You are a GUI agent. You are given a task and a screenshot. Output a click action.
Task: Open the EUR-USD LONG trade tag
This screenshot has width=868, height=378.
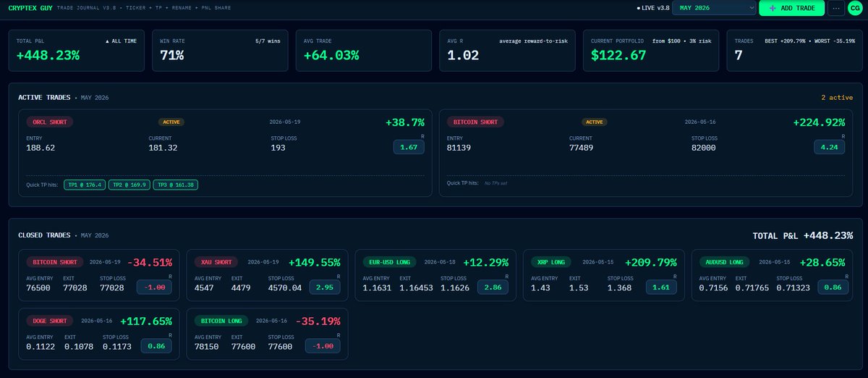[391, 262]
